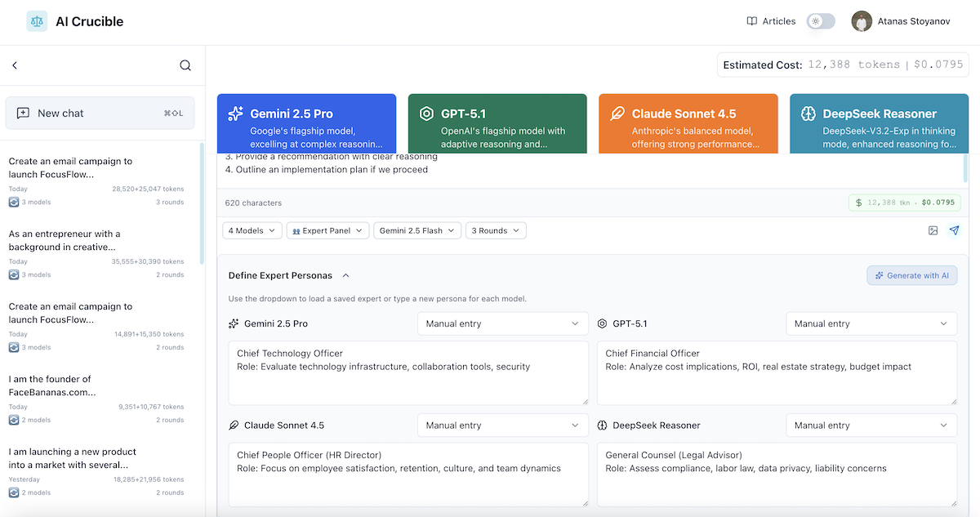Start a New chat
Screen dimensions: 980x517
(x=100, y=113)
